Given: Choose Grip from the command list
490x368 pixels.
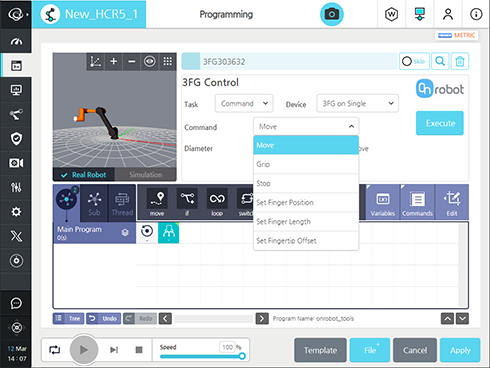Looking at the screenshot, I should coord(306,164).
